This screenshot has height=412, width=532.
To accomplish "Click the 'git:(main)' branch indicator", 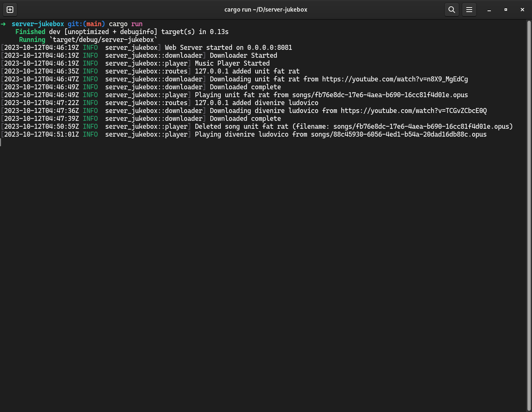I will pyautogui.click(x=86, y=24).
